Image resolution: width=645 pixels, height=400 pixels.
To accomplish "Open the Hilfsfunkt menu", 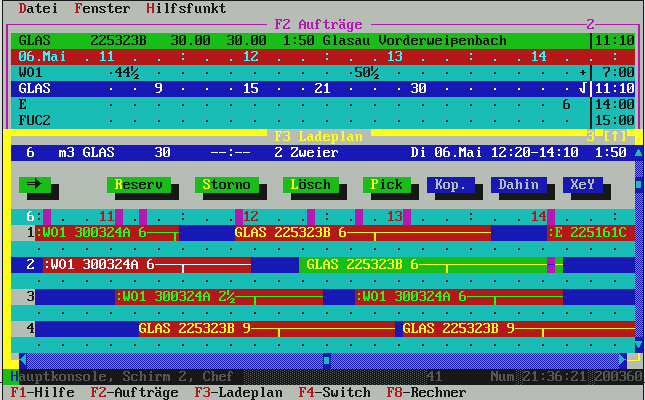I will tap(186, 8).
